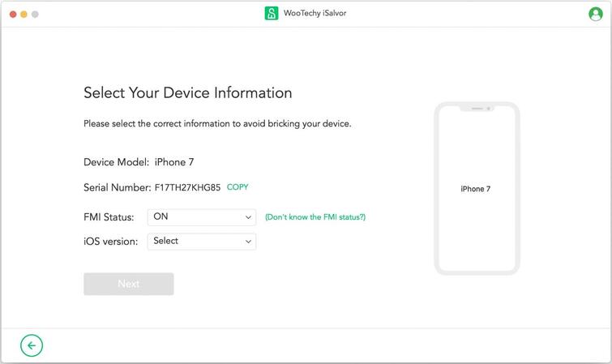Image resolution: width=612 pixels, height=364 pixels.
Task: Open the "Don't know the FMI status?" link
Action: coord(315,217)
